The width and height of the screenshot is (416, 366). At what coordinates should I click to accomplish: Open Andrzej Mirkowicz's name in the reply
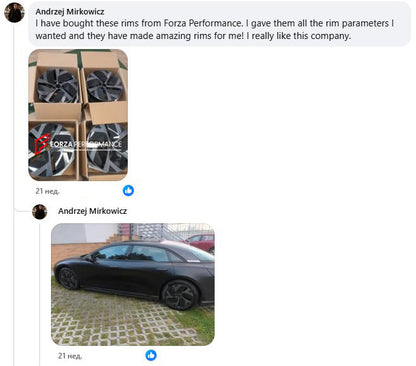click(92, 211)
